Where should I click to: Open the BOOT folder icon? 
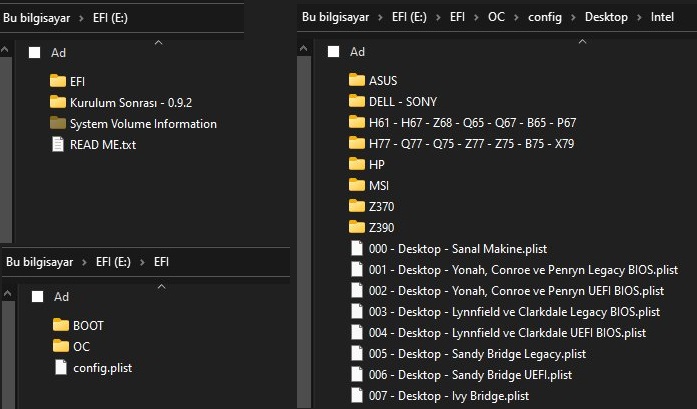click(61, 326)
